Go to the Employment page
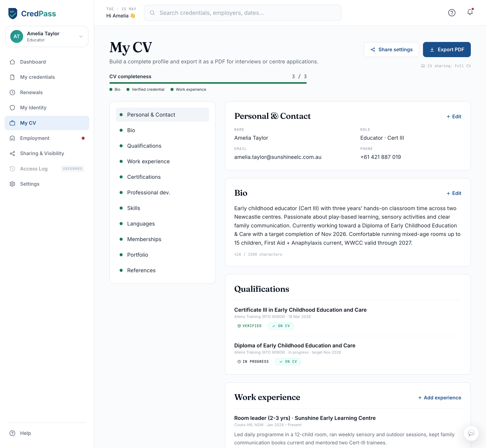This screenshot has width=486, height=448. (47, 138)
